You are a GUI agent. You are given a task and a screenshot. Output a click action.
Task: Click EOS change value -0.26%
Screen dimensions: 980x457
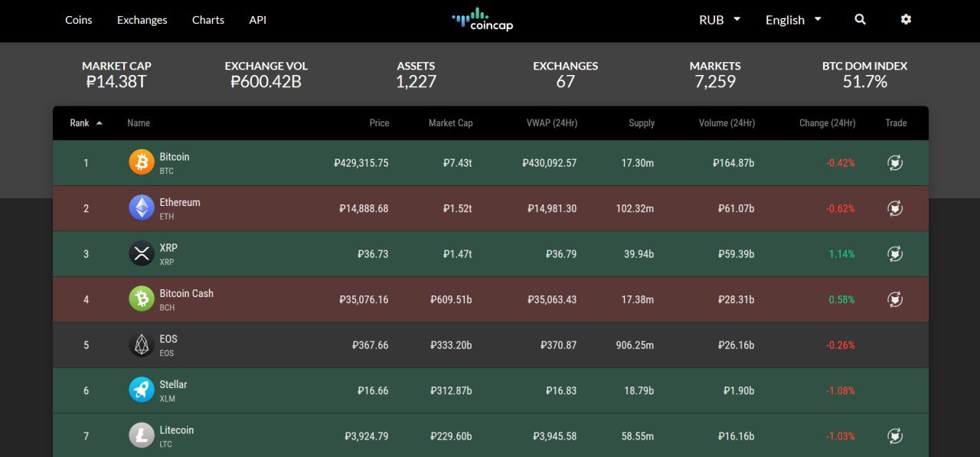[x=841, y=345]
